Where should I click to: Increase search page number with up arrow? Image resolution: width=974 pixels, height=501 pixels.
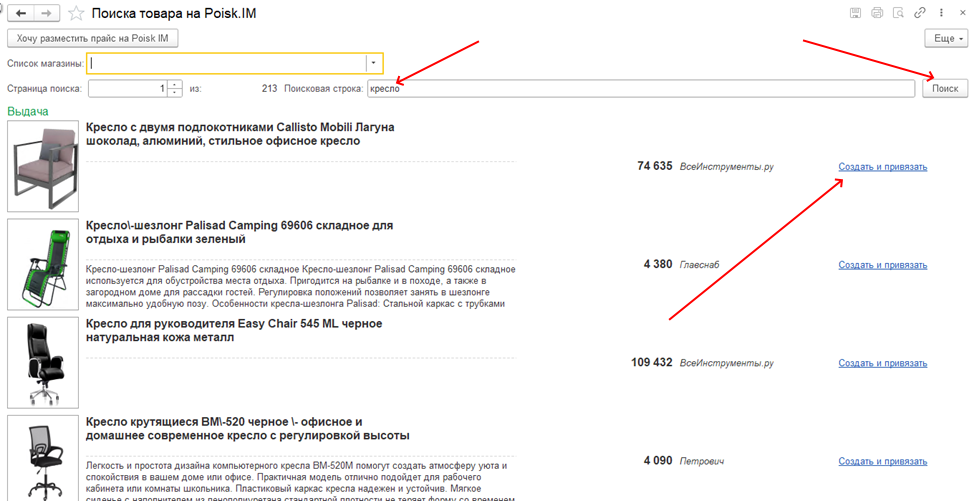coord(175,84)
